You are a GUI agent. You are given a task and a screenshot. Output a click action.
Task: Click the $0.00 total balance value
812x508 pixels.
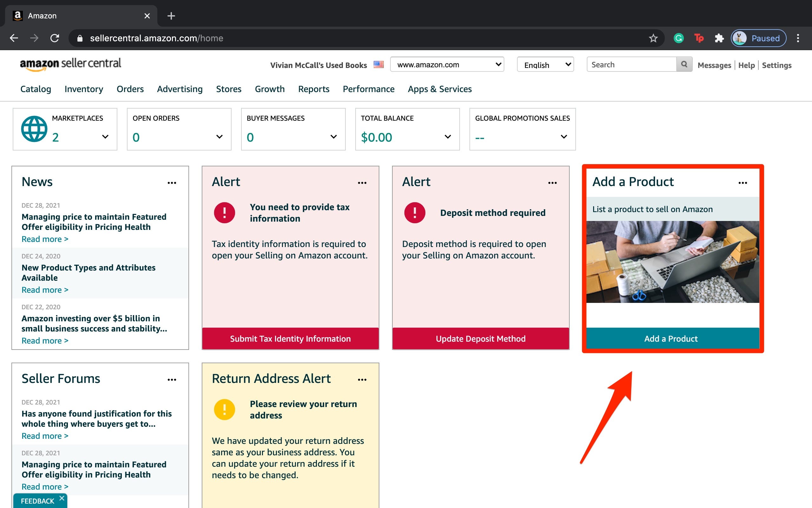(x=376, y=137)
